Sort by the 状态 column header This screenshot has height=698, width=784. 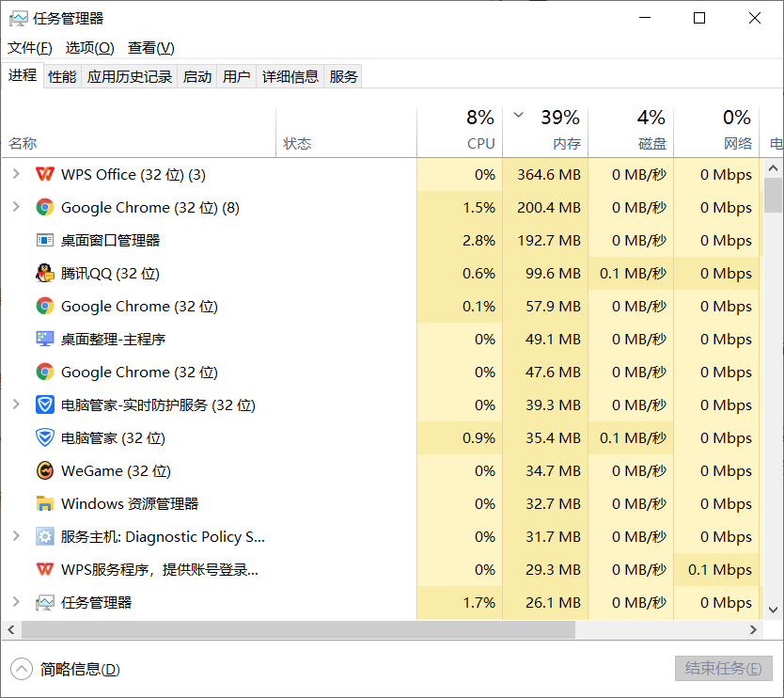pyautogui.click(x=347, y=133)
